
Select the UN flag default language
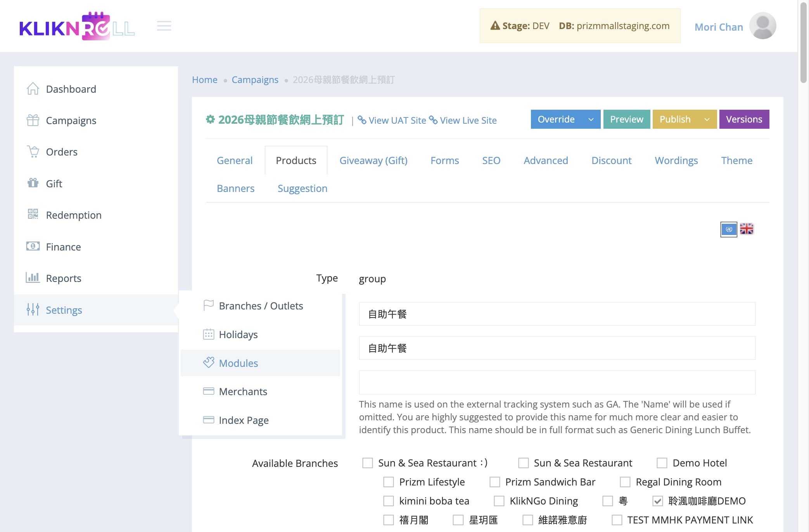point(729,229)
